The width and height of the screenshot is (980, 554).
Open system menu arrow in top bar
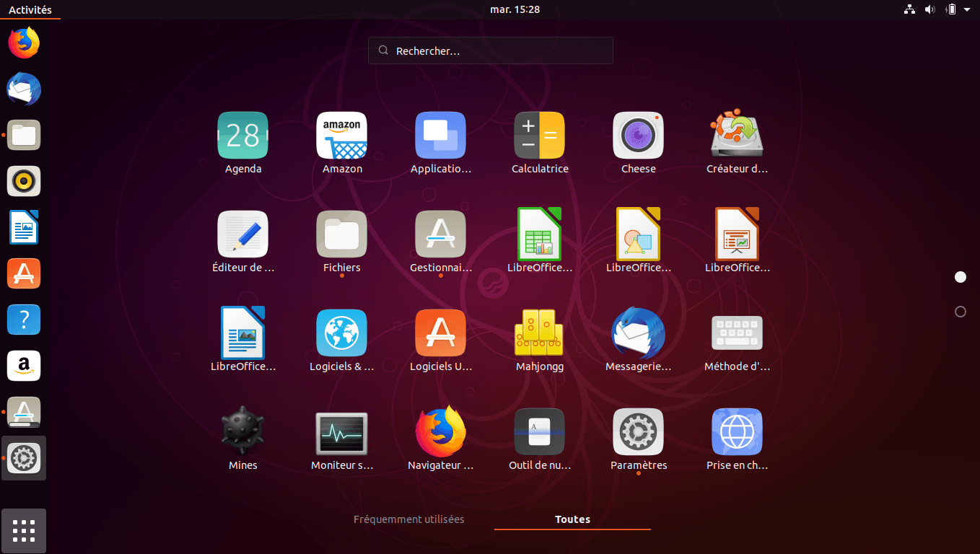click(x=966, y=9)
